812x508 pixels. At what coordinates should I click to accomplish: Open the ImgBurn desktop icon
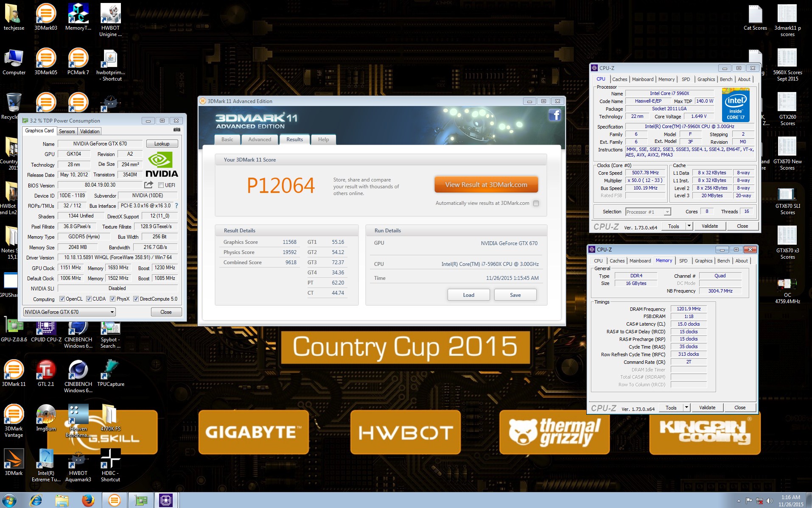pos(46,418)
